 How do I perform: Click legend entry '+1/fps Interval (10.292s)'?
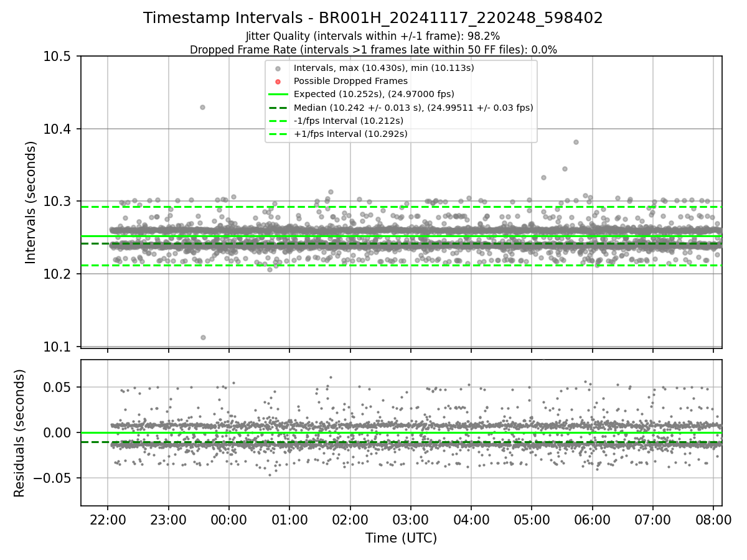tap(350, 134)
